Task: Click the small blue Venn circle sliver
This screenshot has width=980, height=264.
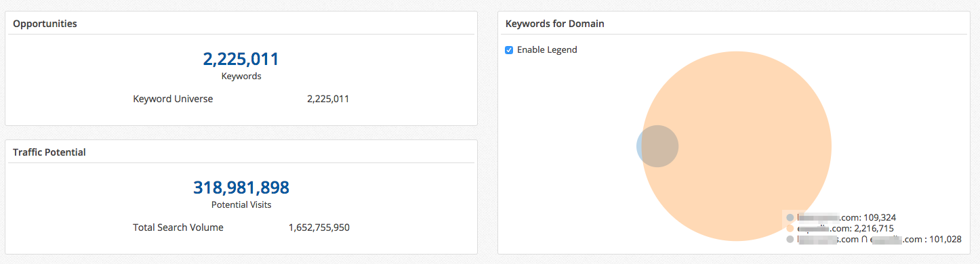Action: click(638, 146)
